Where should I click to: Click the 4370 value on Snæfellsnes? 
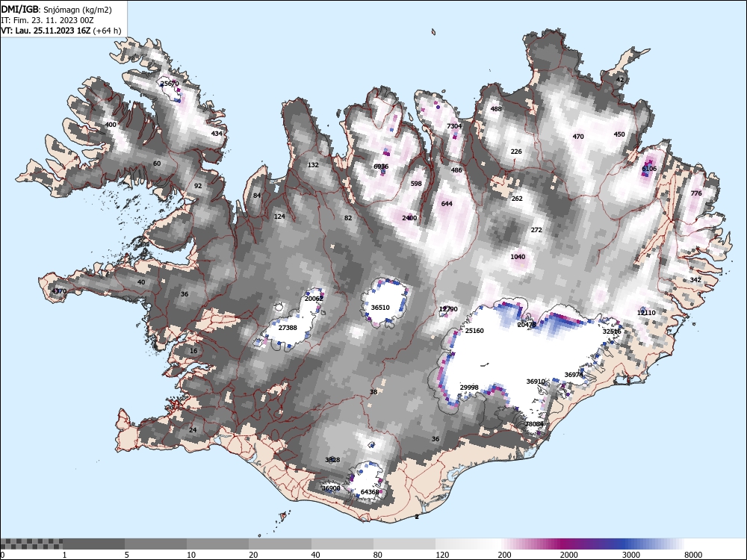[59, 291]
